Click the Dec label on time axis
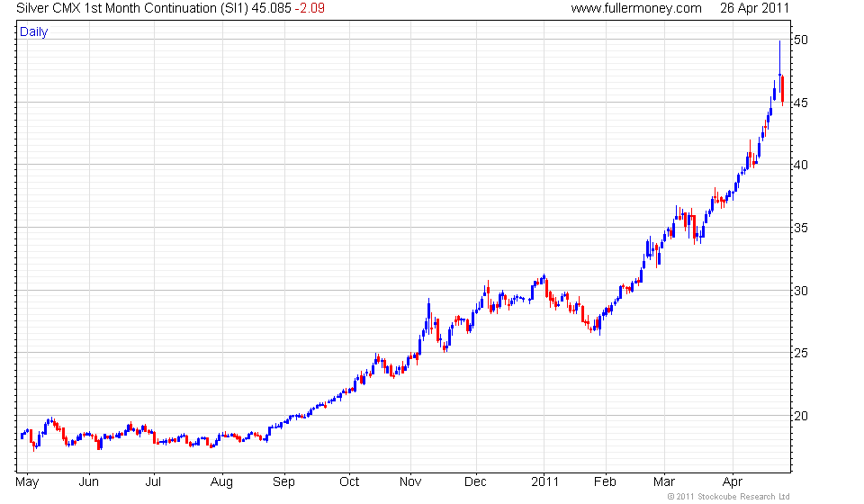864x504 pixels. point(475,482)
